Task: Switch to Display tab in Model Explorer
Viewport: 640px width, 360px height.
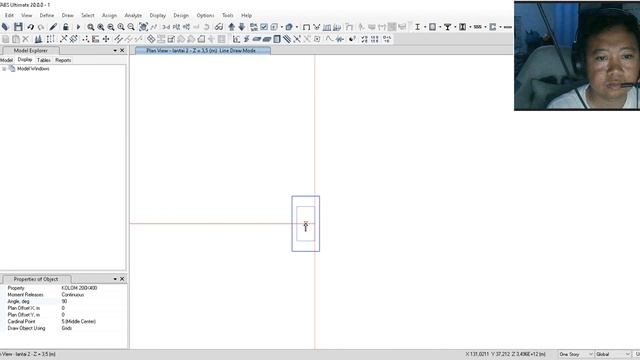Action: [25, 60]
